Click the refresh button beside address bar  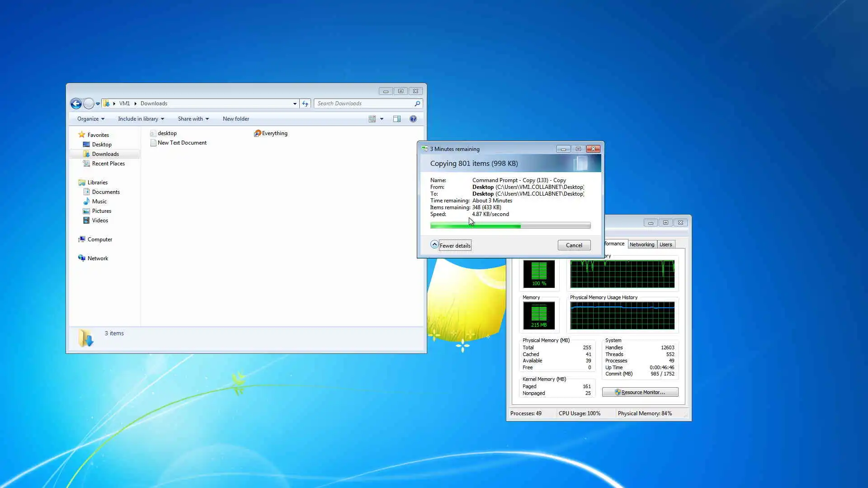pos(305,104)
